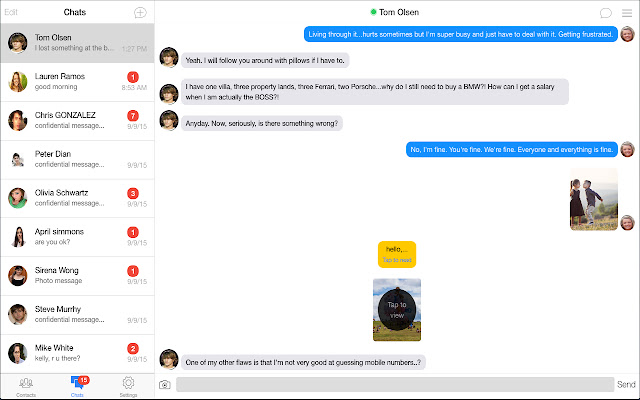Screen dimensions: 640x400
Task: Click the 'guessing mobile numbers' message
Action: 303,362
